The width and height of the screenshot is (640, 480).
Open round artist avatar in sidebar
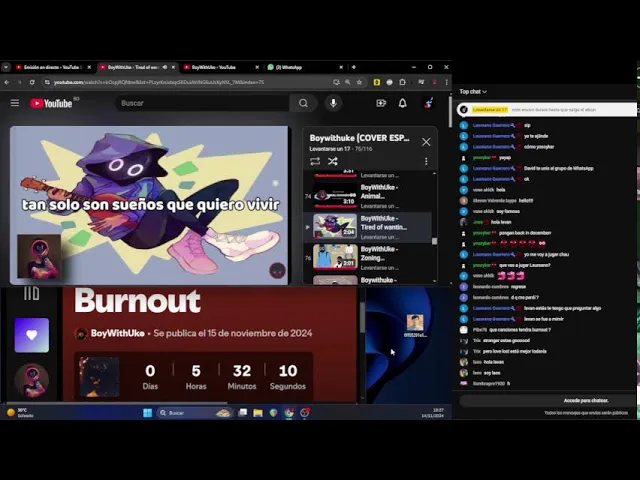pos(32,381)
